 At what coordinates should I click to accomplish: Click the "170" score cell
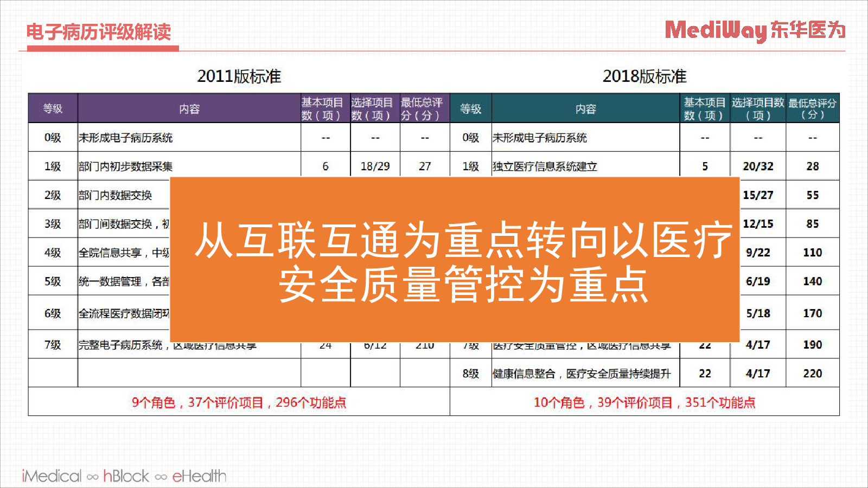(x=813, y=313)
